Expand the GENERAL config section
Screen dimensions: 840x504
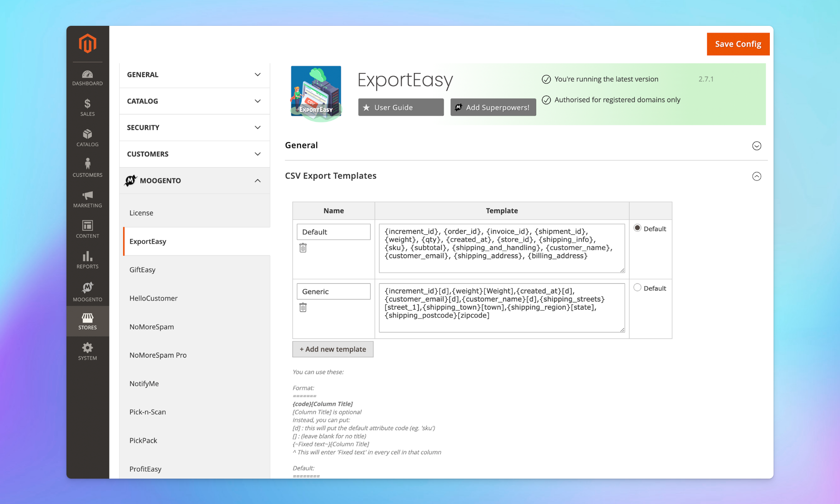(194, 75)
